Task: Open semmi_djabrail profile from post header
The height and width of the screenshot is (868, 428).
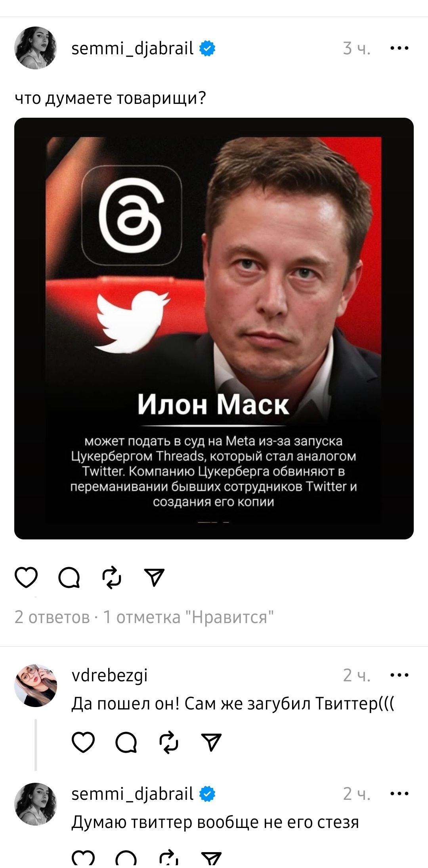Action: point(132,48)
